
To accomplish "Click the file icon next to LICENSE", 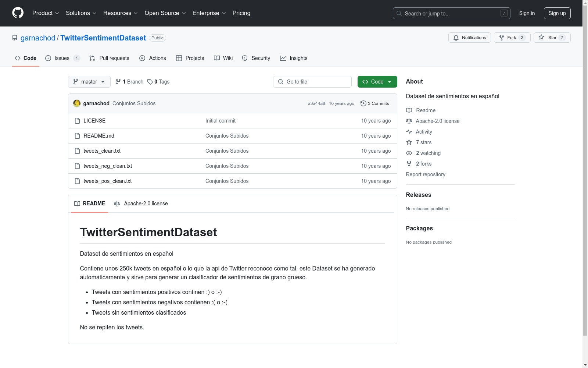I will click(77, 121).
